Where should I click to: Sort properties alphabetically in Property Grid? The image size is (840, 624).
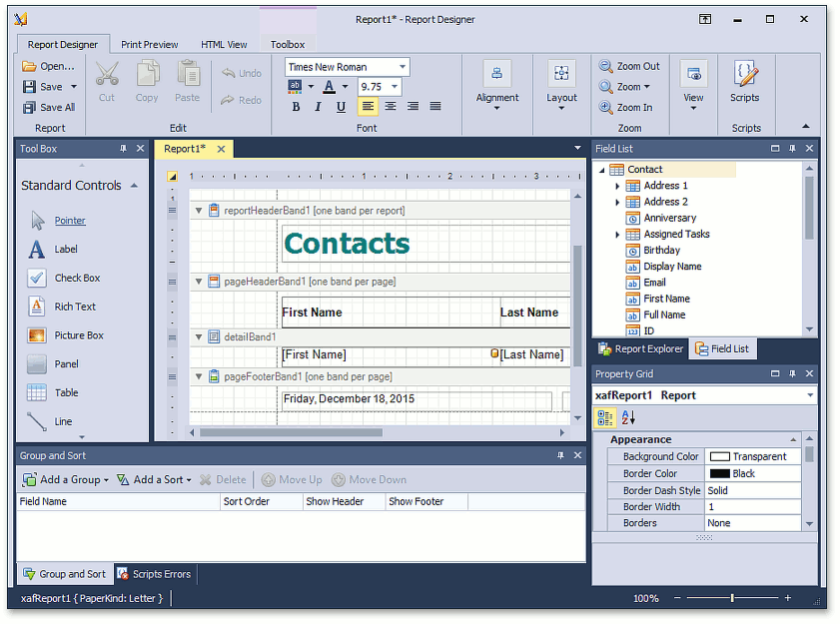click(628, 417)
